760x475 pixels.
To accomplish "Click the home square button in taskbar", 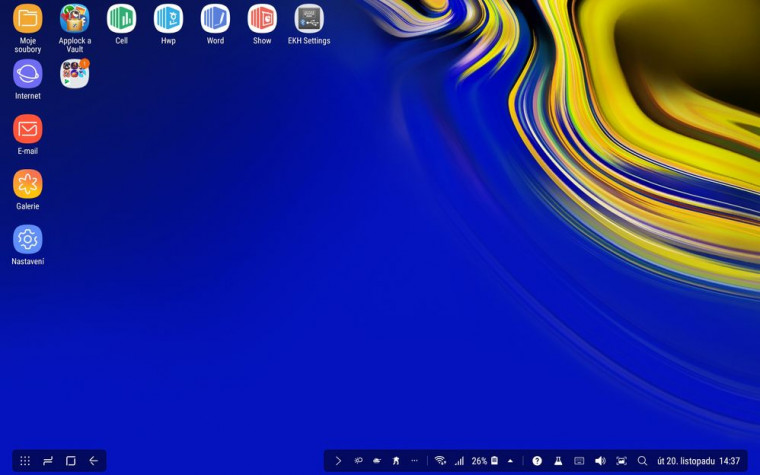I will [71, 461].
